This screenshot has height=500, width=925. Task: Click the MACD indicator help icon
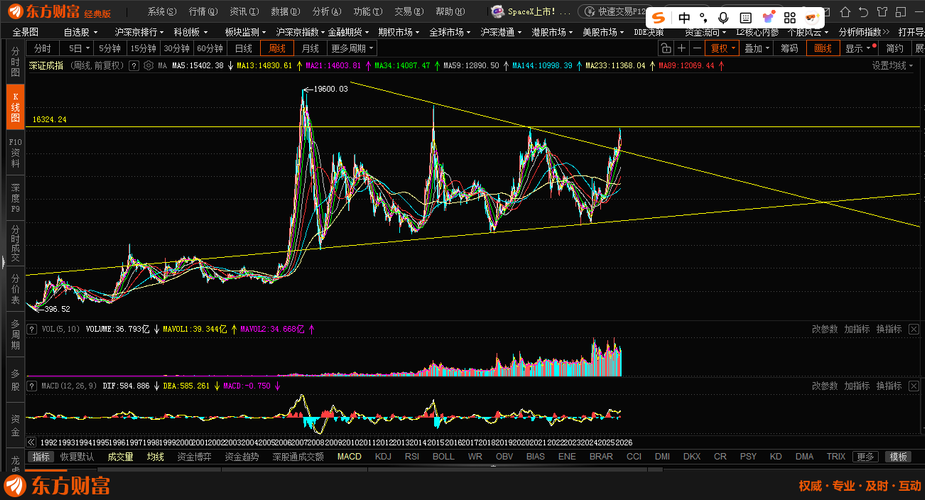33,386
